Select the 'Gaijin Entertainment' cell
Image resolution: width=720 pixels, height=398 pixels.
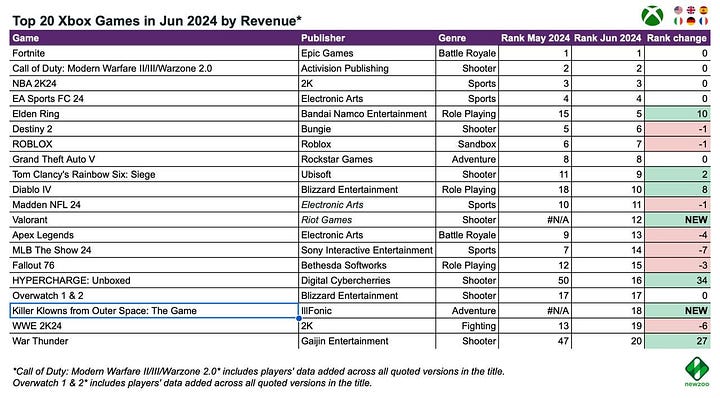point(367,341)
